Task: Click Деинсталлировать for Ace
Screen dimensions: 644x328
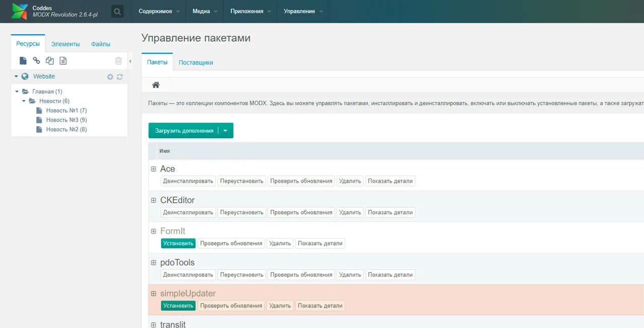Action: [188, 181]
